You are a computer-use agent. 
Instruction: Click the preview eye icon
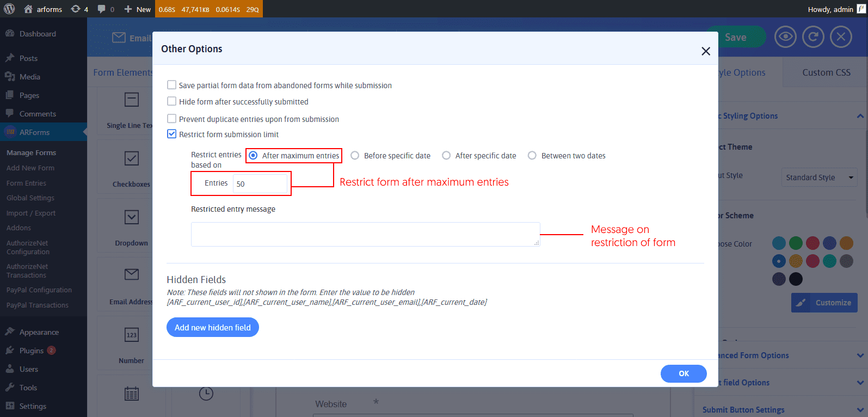click(x=785, y=37)
